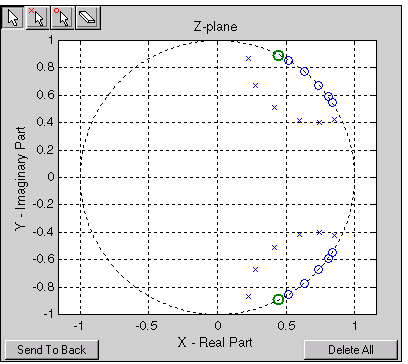Screen dimensions: 408x364
Task: Select the upper blue zero near imaginary 0.77
Action: click(x=304, y=71)
